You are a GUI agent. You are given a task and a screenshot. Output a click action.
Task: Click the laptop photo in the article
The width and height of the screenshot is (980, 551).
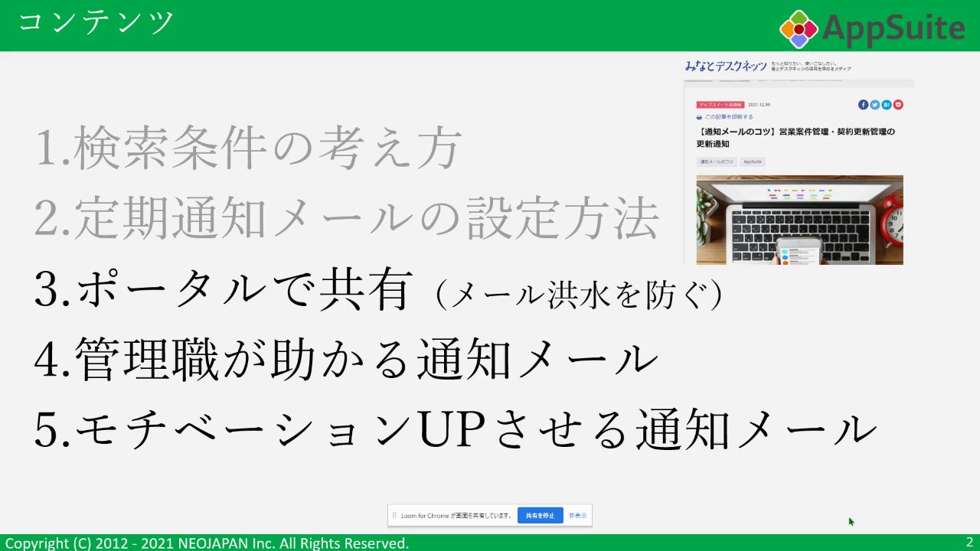(x=799, y=220)
